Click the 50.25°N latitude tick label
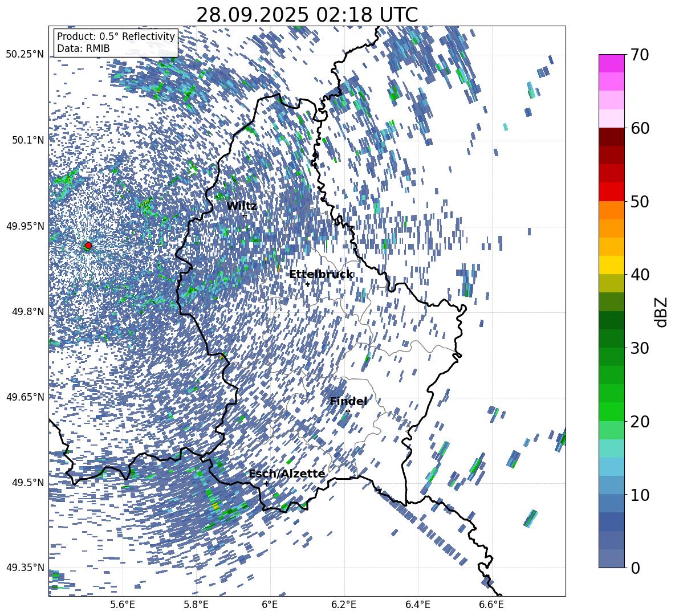Viewport: 675px width, 616px height. (25, 55)
